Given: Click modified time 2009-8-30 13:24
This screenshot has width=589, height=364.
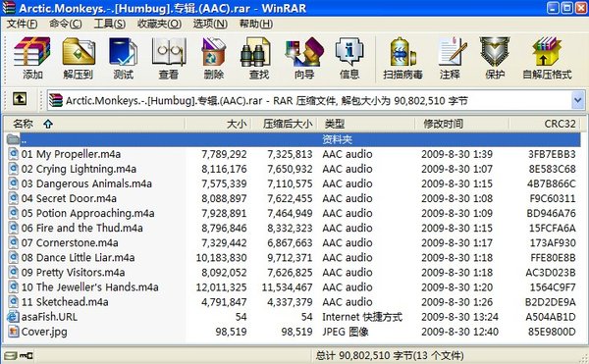Looking at the screenshot, I should coord(459,317).
